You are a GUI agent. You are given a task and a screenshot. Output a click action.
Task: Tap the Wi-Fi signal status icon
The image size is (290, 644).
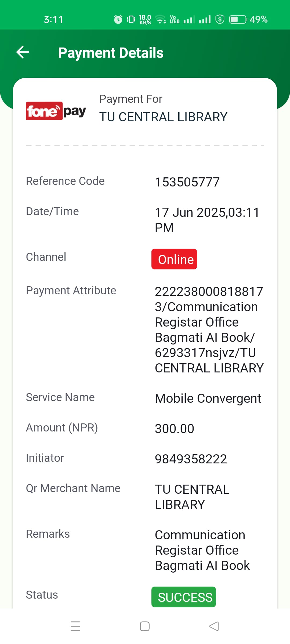[x=161, y=19]
